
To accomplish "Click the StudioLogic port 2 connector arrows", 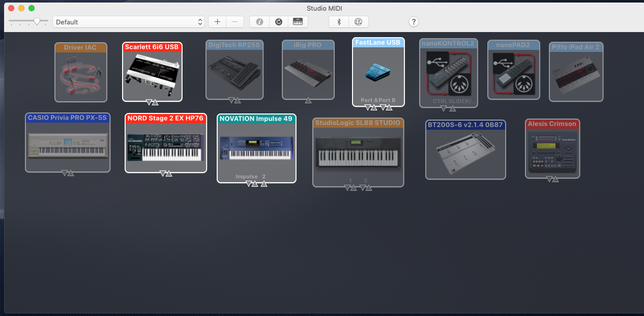I will point(366,188).
